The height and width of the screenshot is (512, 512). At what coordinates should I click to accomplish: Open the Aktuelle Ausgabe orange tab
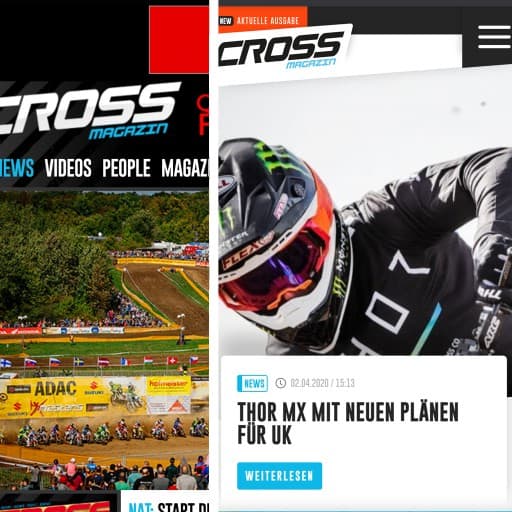pyautogui.click(x=263, y=20)
